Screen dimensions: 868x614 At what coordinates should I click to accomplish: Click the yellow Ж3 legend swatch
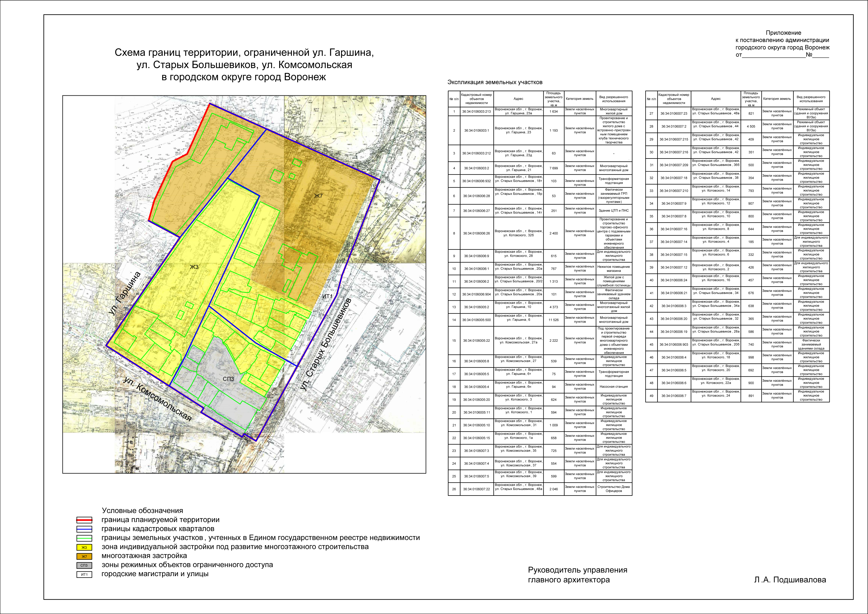pos(84,547)
